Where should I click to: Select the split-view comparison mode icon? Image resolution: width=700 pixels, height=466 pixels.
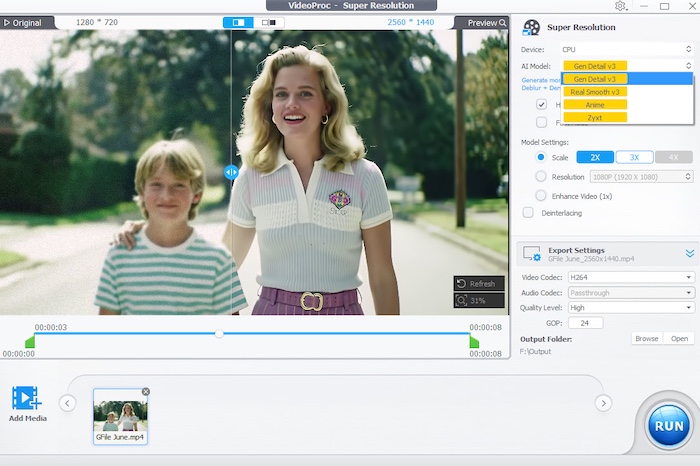coord(240,22)
